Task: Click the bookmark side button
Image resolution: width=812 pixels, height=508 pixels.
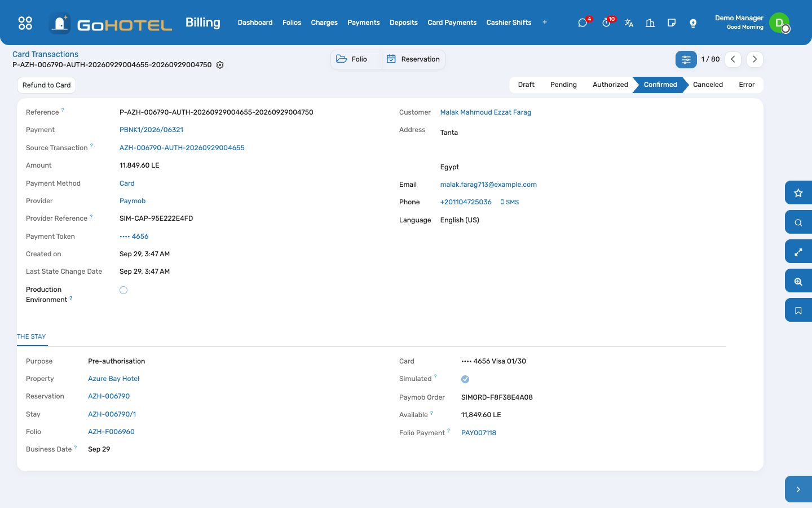Action: click(798, 310)
